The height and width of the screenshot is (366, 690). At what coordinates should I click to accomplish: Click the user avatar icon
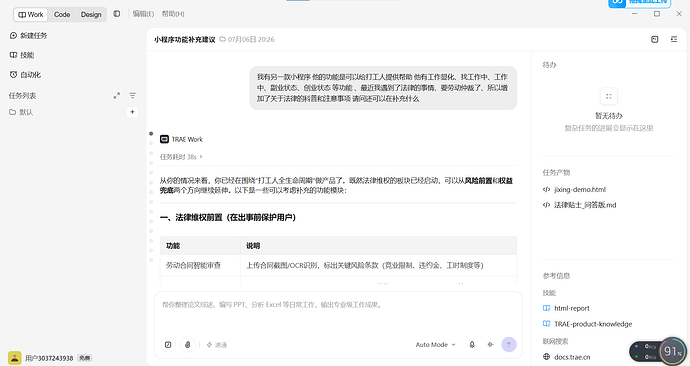point(15,358)
